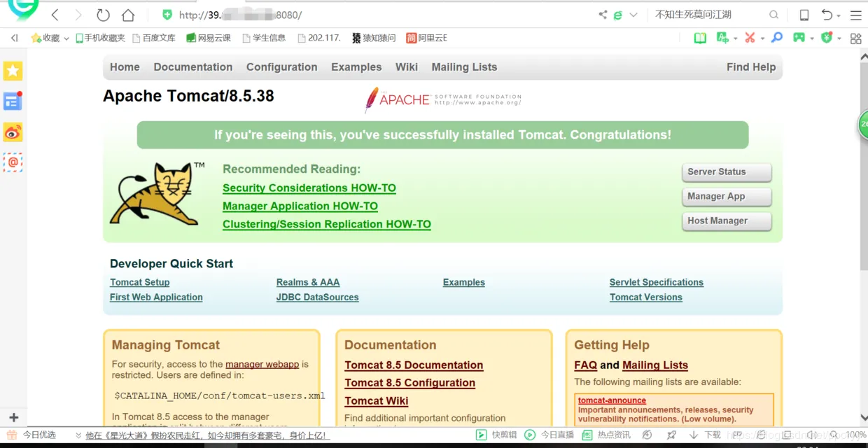The image size is (868, 448).
Task: Open the Weibo sidebar icon
Action: click(13, 132)
